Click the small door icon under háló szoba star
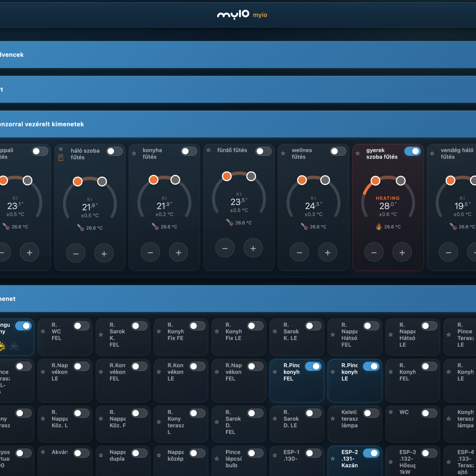The width and height of the screenshot is (476, 476). tap(60, 158)
